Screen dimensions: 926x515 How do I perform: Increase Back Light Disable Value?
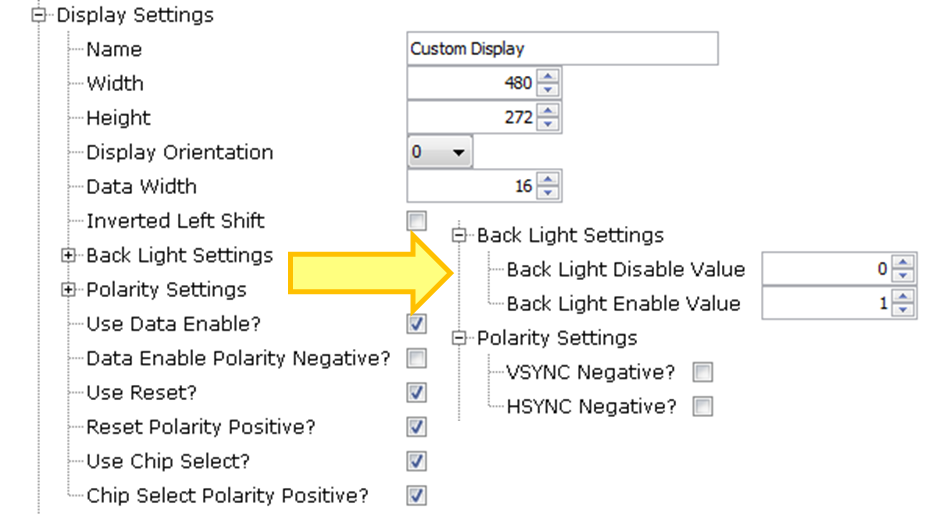[903, 262]
